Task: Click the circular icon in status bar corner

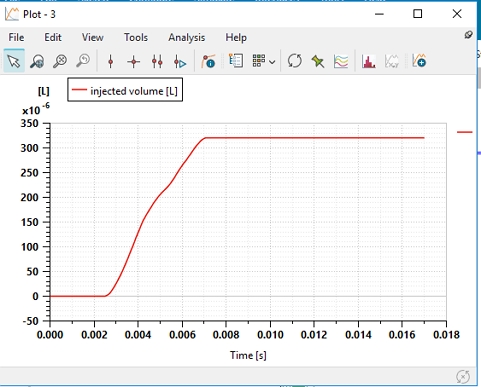Action: point(463,377)
